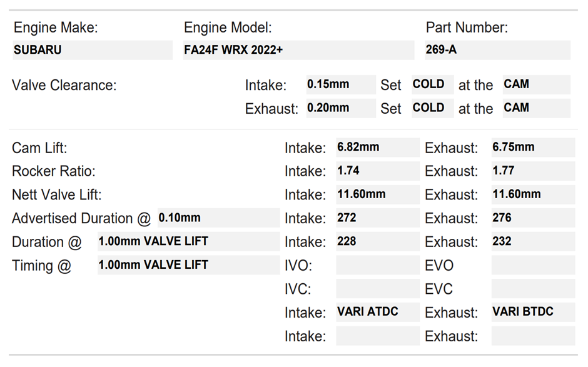This screenshot has height=367, width=588.
Task: Click the intake nett valve lift 11.60mm
Action: click(377, 194)
